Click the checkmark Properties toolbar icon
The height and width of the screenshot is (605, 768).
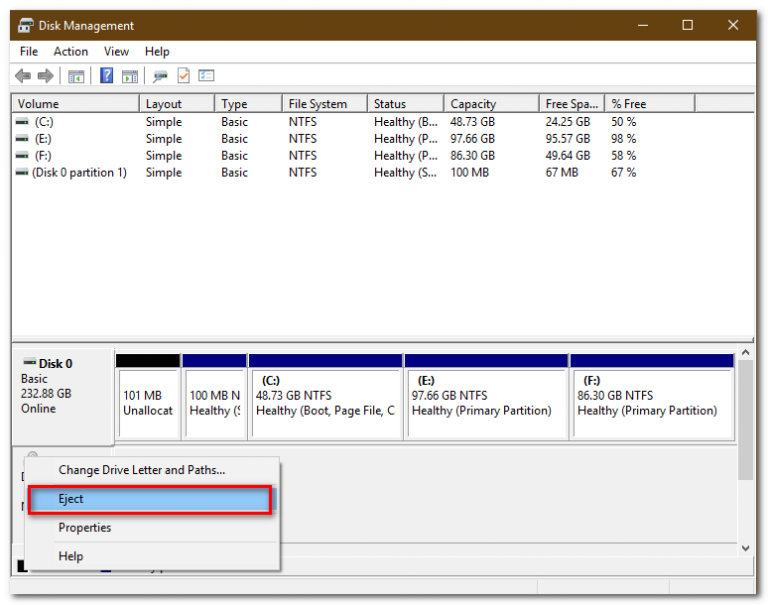coord(183,75)
